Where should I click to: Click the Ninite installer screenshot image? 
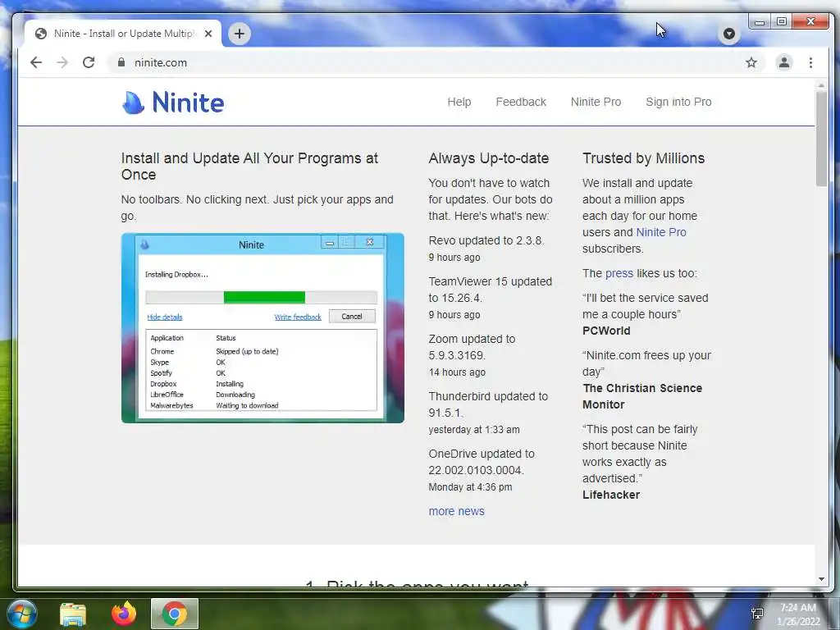pos(262,328)
